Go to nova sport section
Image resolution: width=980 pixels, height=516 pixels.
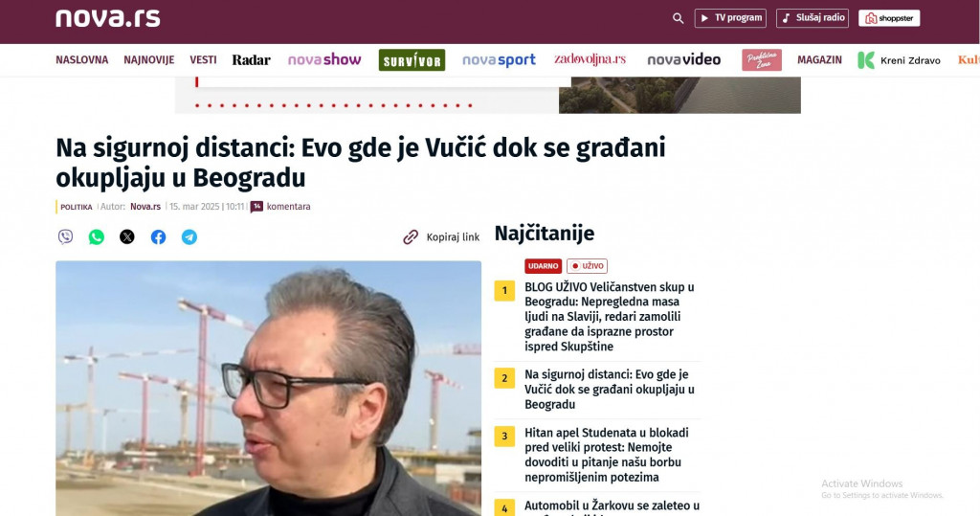[x=499, y=60]
